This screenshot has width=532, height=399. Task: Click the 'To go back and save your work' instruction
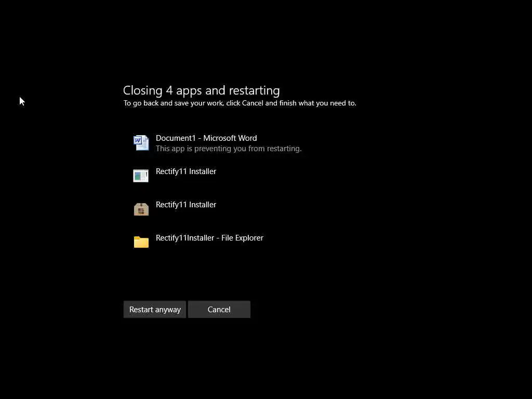(x=240, y=103)
